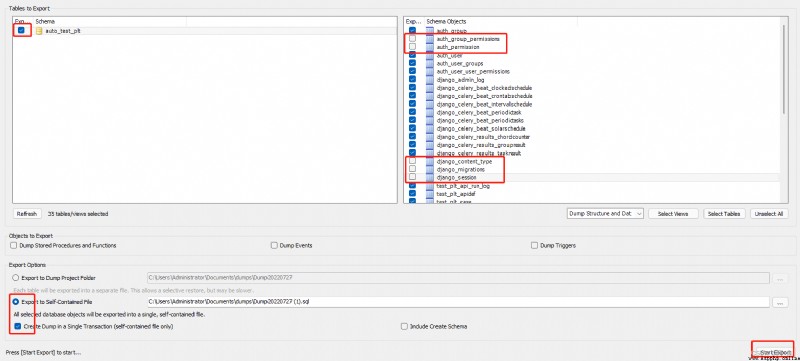This screenshot has width=800, height=361.
Task: Click table icon for django_celery_results_groupresult
Action: click(430, 145)
